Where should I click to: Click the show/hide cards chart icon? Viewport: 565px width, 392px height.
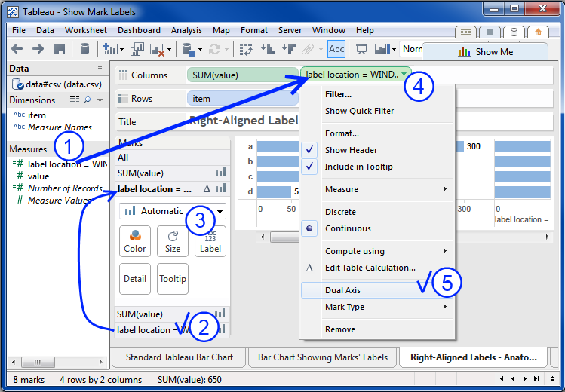coord(382,49)
